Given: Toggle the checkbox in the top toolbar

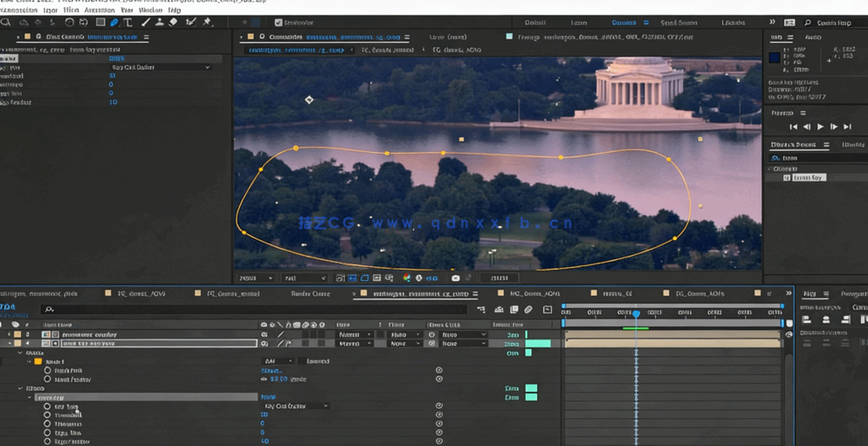Looking at the screenshot, I should click(279, 23).
